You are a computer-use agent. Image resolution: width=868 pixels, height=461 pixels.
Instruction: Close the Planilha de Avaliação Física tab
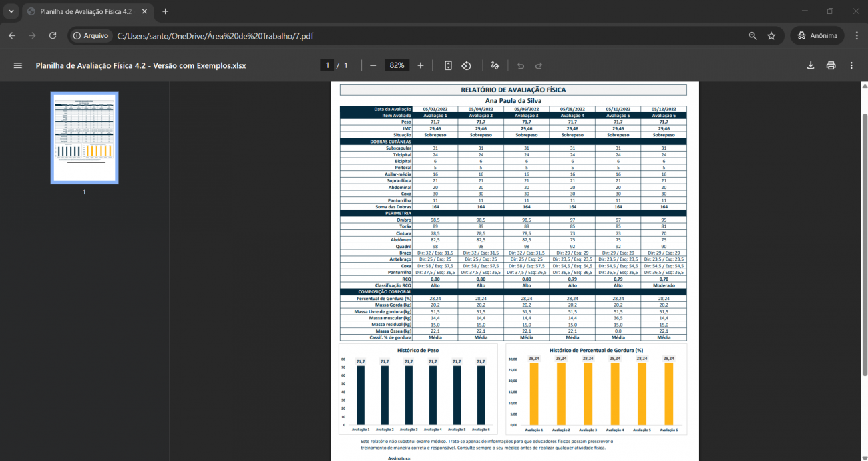point(145,12)
